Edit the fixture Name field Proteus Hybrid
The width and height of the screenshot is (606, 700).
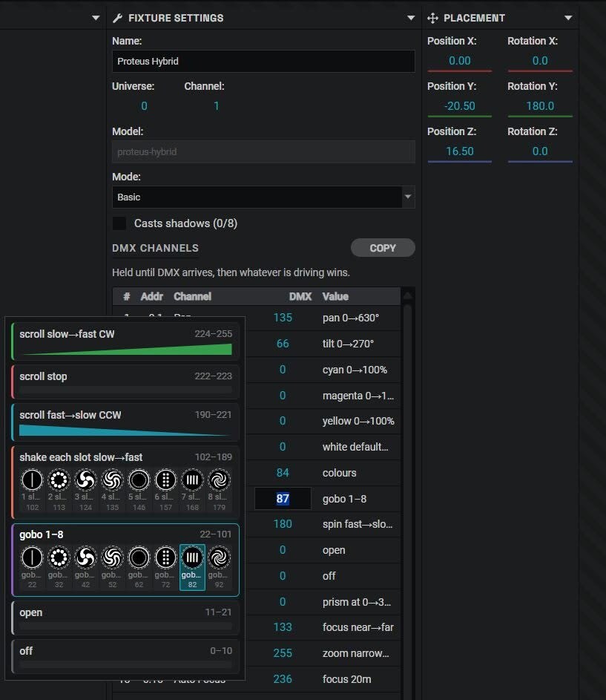(263, 61)
